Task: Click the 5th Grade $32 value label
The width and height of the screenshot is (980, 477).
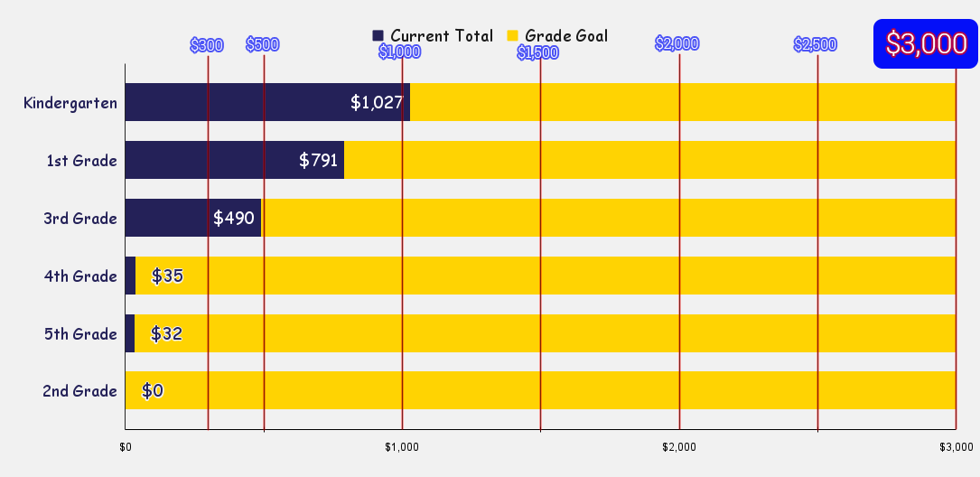Action: click(166, 333)
